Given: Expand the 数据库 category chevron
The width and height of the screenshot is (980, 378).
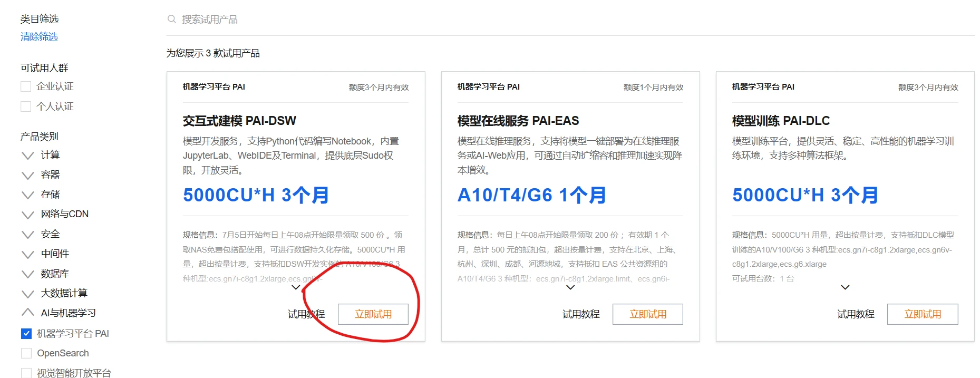Looking at the screenshot, I should point(28,274).
